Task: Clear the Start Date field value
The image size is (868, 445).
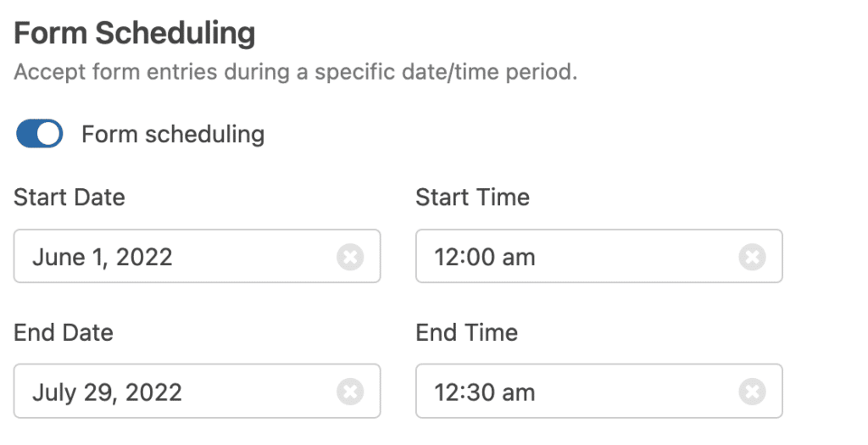Action: (x=350, y=256)
